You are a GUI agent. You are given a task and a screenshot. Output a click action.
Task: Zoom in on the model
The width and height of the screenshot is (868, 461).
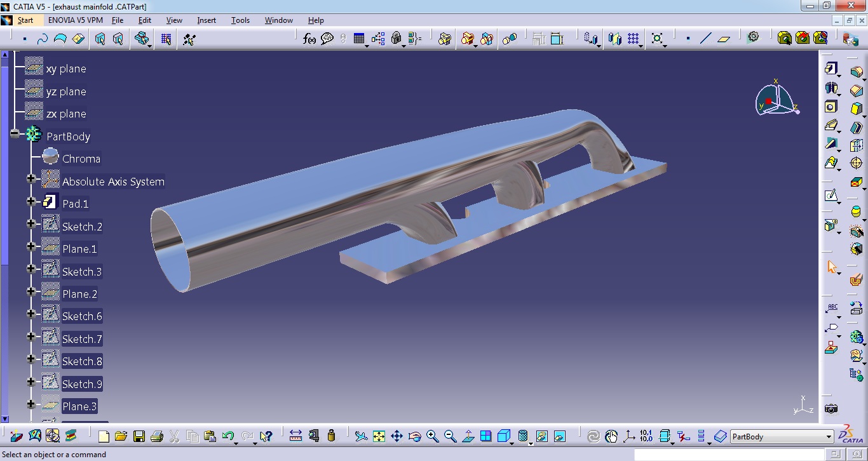pyautogui.click(x=431, y=436)
